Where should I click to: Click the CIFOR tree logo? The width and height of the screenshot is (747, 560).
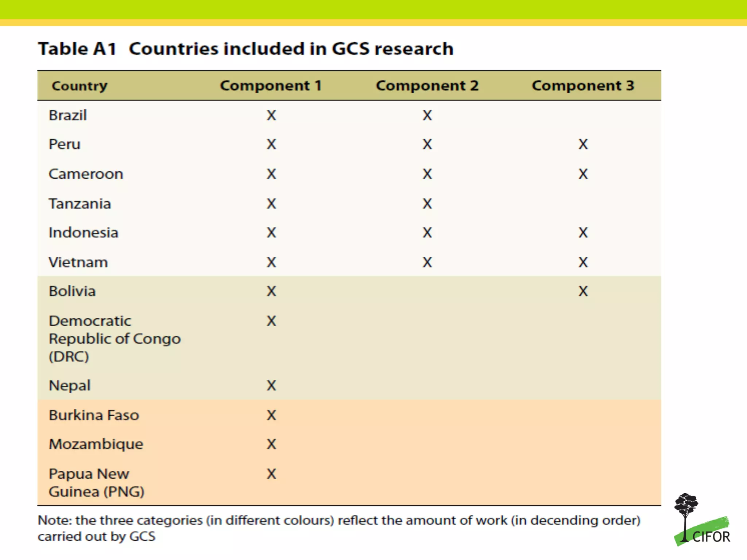(x=702, y=520)
